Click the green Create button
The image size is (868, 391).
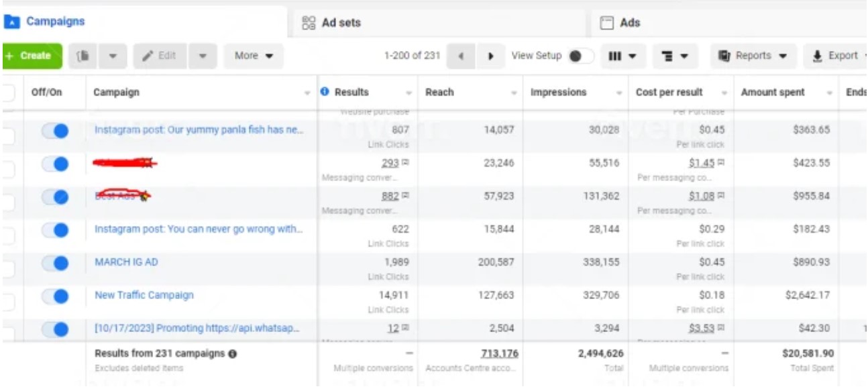pos(31,56)
